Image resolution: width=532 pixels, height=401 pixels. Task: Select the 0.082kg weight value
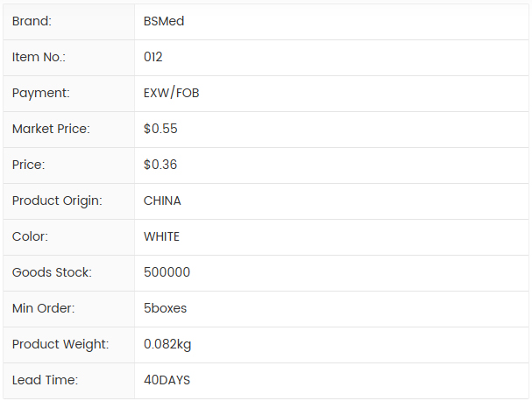tap(167, 344)
